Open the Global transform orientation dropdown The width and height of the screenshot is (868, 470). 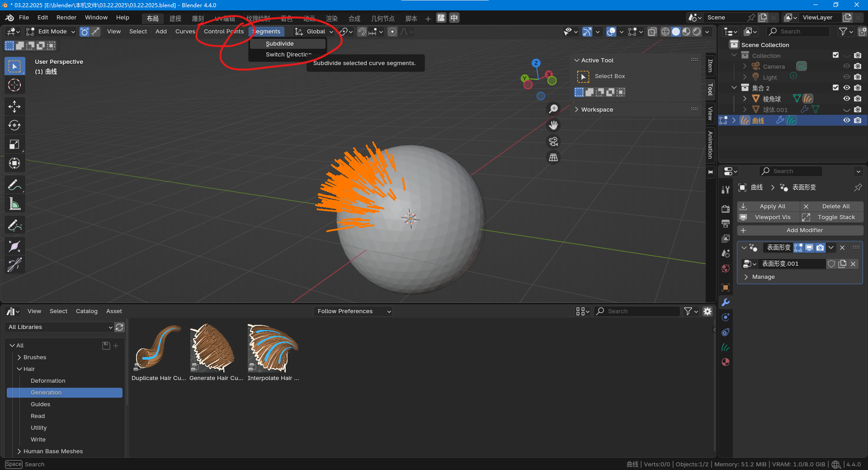tap(314, 32)
